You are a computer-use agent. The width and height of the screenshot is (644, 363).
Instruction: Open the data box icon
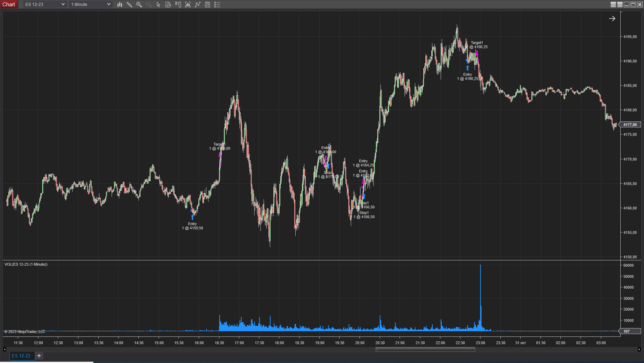tap(168, 5)
